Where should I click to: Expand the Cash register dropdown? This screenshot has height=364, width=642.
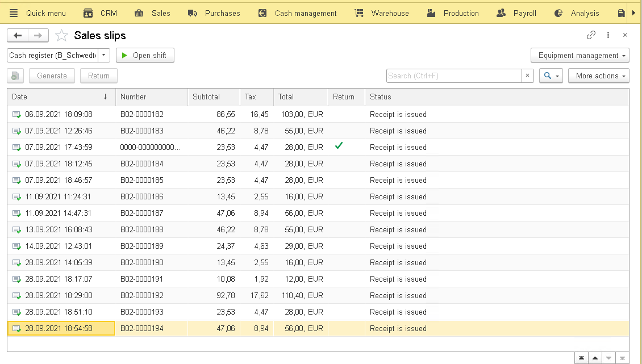[104, 55]
